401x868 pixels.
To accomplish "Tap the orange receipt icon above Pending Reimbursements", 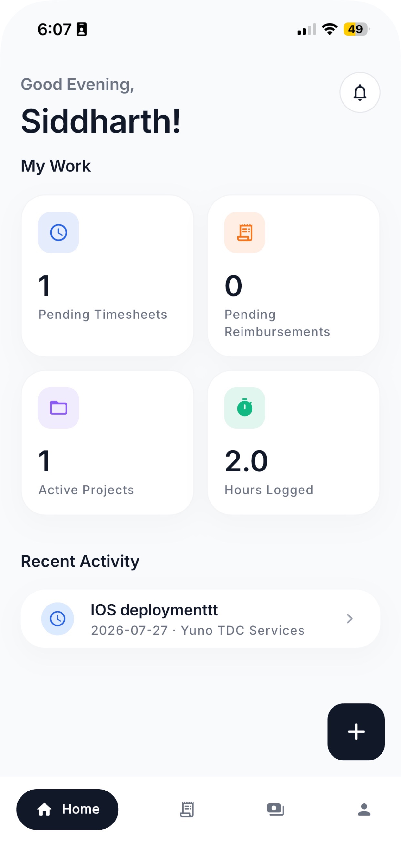I will click(x=245, y=232).
